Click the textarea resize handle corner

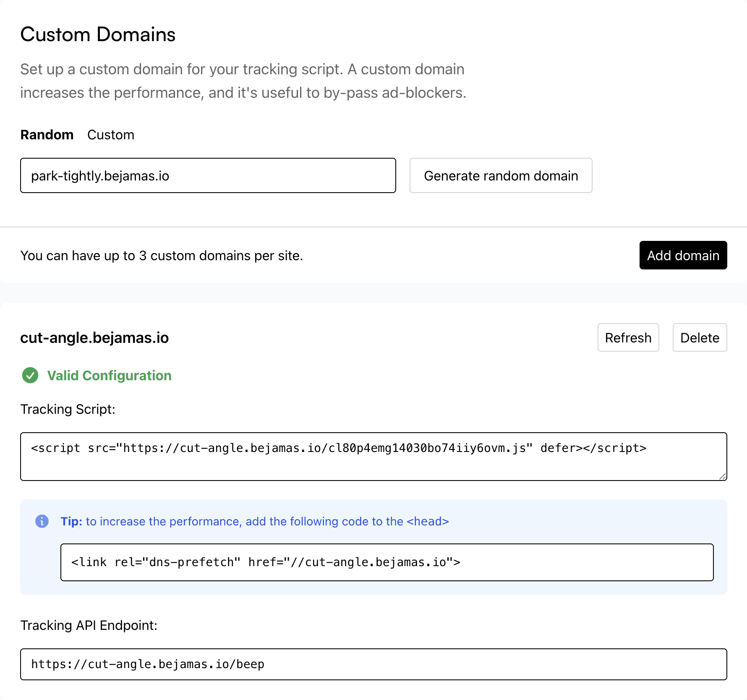(x=723, y=476)
